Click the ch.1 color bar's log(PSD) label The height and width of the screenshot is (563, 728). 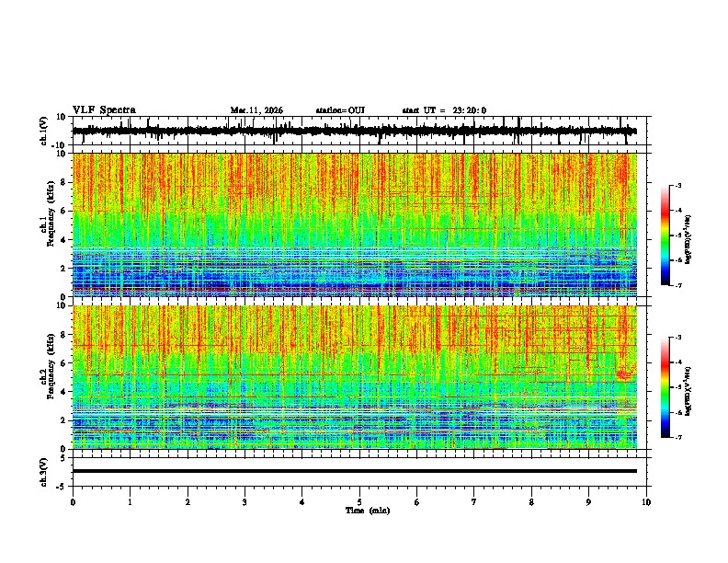pos(688,239)
